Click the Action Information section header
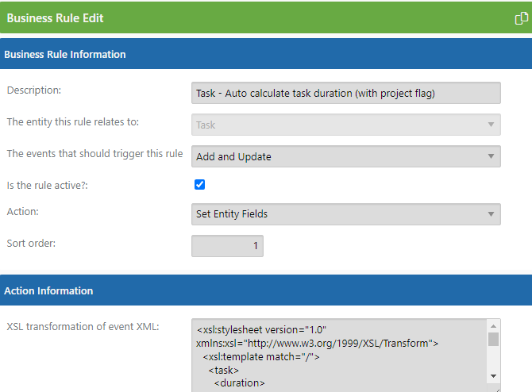532x392 pixels. click(x=266, y=290)
